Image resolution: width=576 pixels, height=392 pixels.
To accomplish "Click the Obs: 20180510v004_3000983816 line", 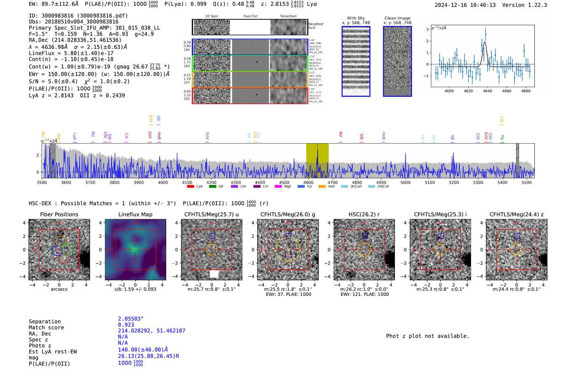I will [74, 22].
